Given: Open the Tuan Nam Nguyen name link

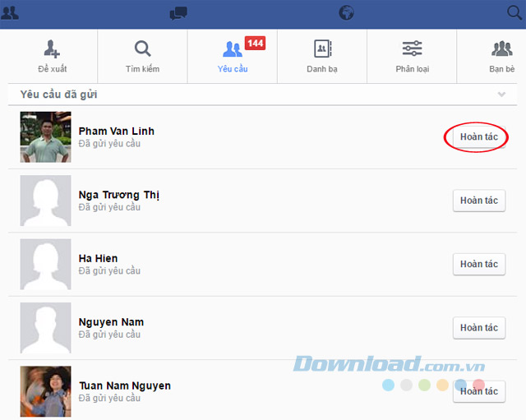Looking at the screenshot, I should point(125,386).
